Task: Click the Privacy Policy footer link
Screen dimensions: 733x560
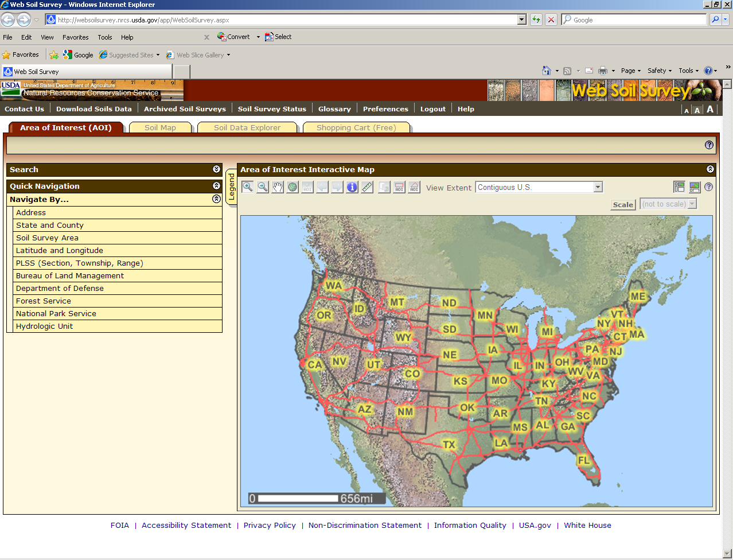Action: click(x=270, y=525)
